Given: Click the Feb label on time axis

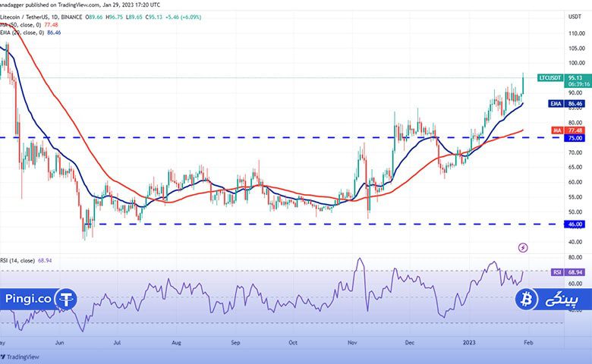Looking at the screenshot, I should tap(528, 343).
